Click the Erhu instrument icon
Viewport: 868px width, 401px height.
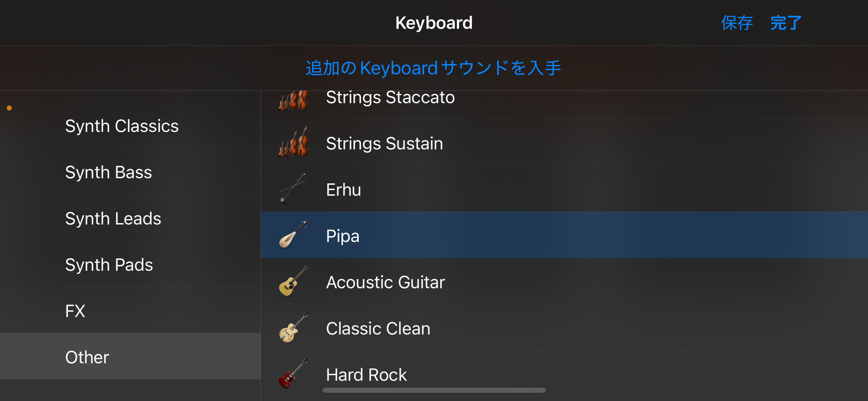click(x=292, y=189)
